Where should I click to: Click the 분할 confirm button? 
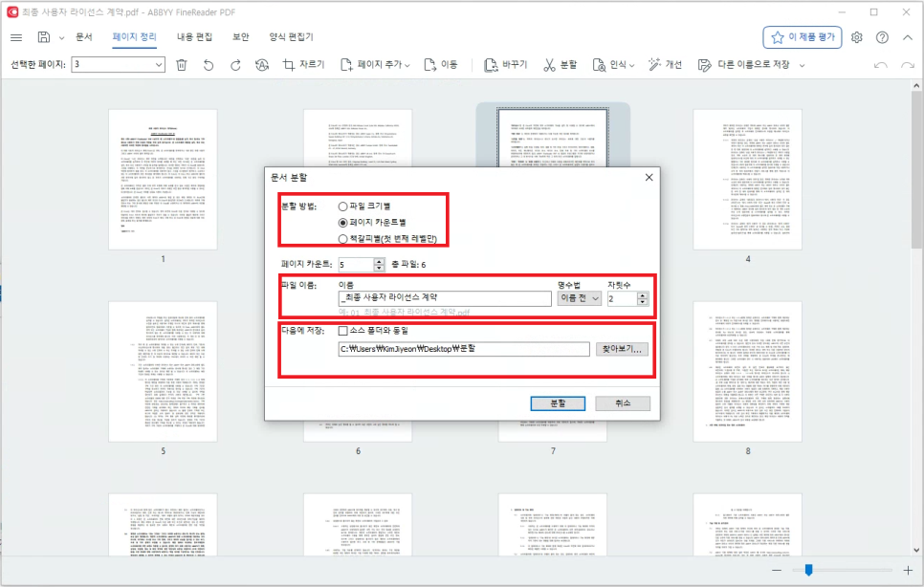point(558,403)
